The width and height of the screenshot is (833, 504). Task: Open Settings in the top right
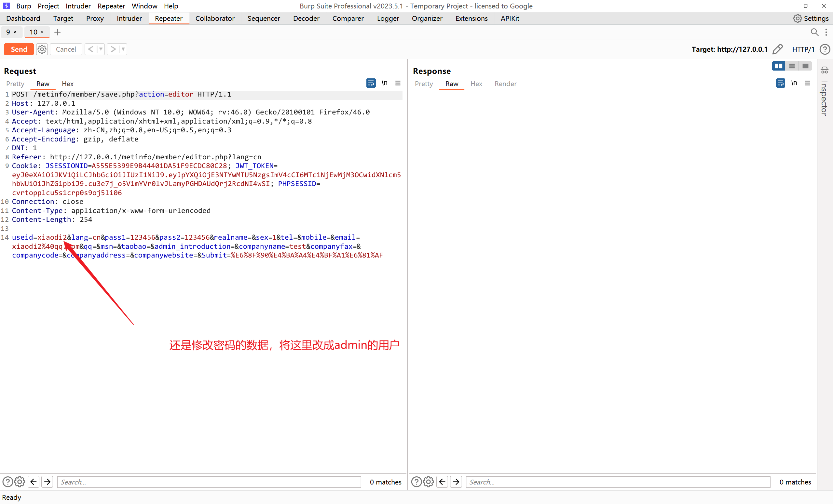coord(811,19)
